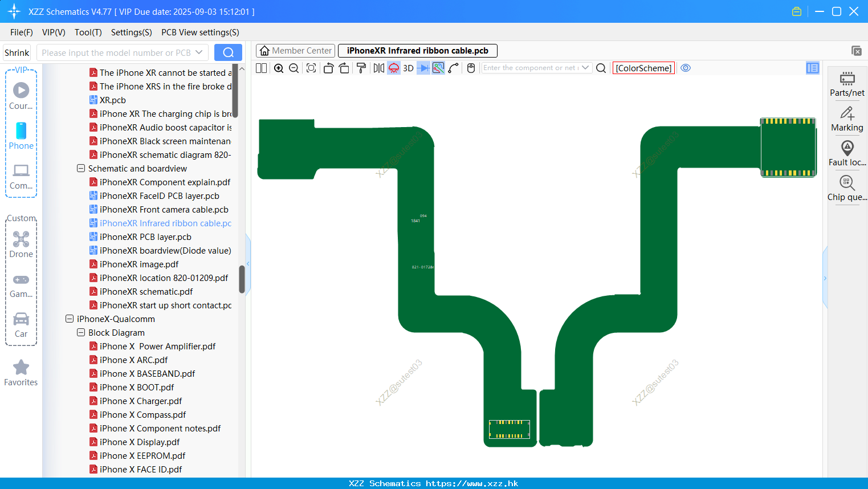Image resolution: width=868 pixels, height=489 pixels.
Task: Select the Phone category
Action: (x=21, y=136)
